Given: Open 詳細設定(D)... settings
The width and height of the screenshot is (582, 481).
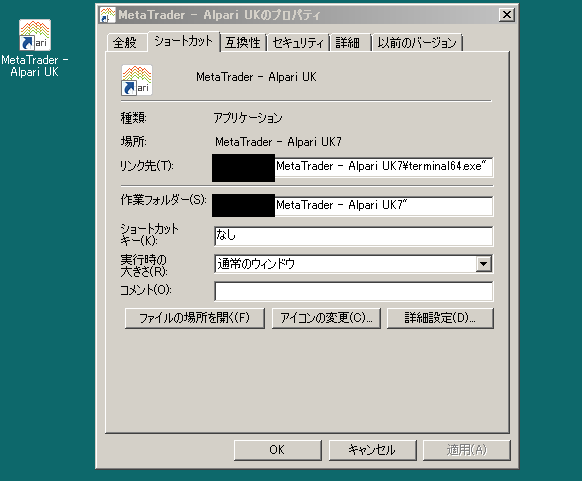Looking at the screenshot, I should pyautogui.click(x=440, y=318).
